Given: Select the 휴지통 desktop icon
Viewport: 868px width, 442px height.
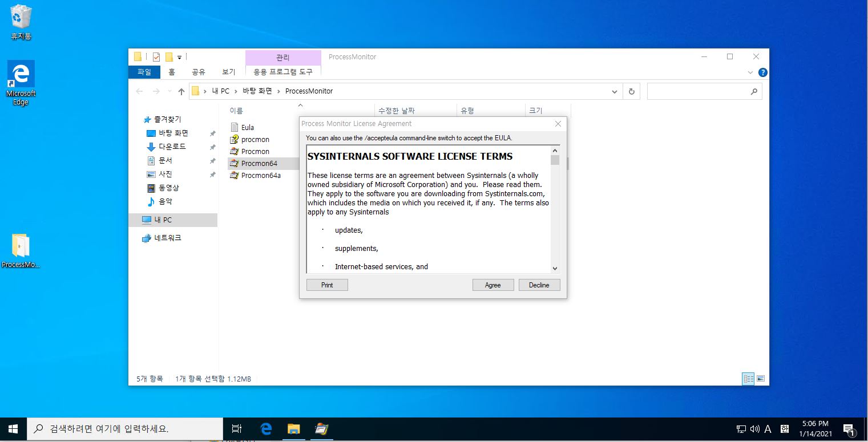Looking at the screenshot, I should [x=21, y=23].
